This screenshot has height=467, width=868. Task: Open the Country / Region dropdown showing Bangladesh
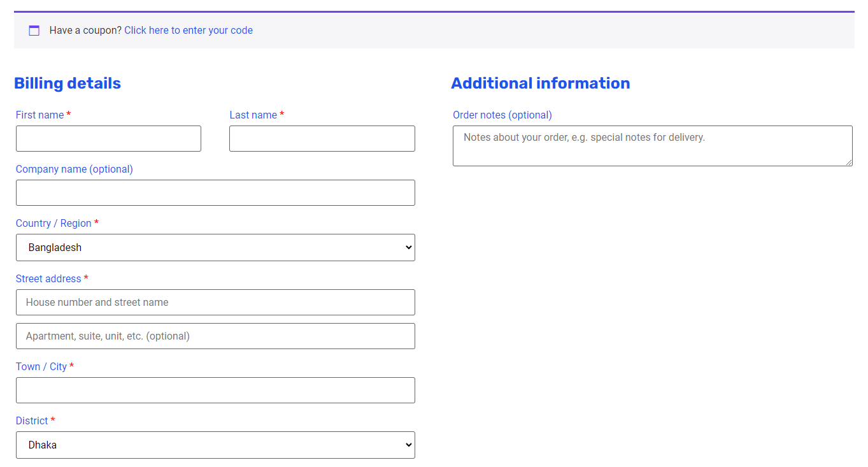tap(215, 247)
